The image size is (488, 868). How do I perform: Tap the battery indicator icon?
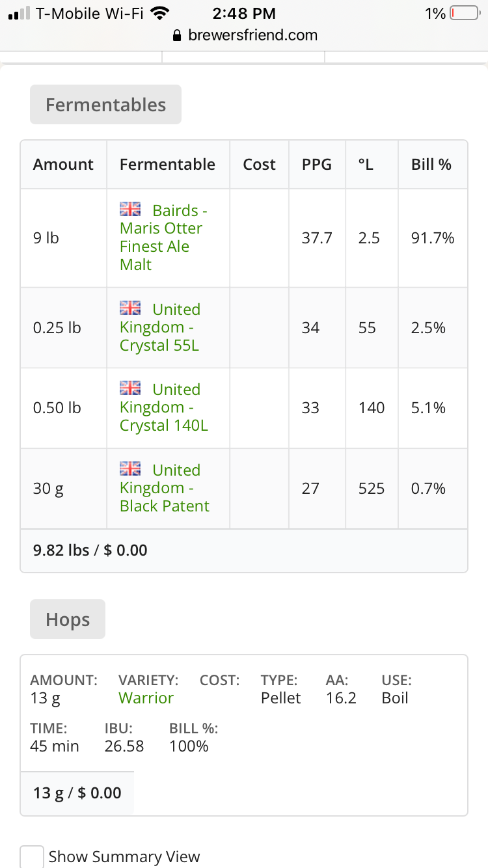(465, 13)
